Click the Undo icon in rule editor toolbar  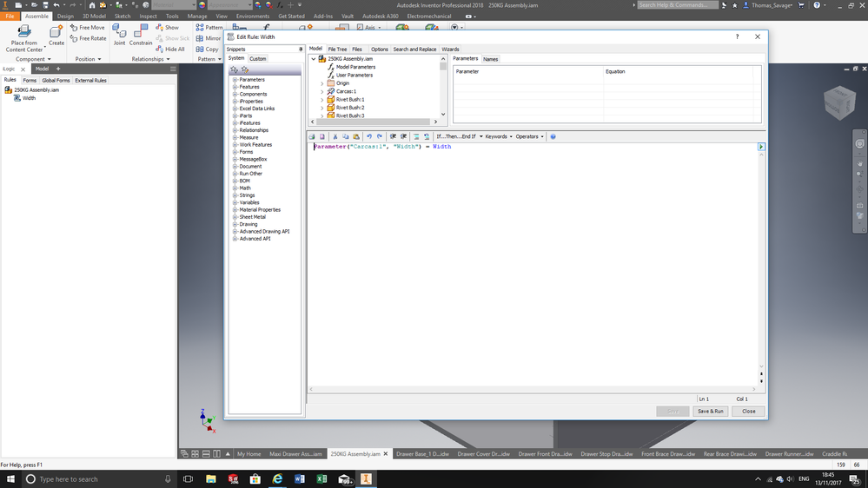click(x=369, y=136)
